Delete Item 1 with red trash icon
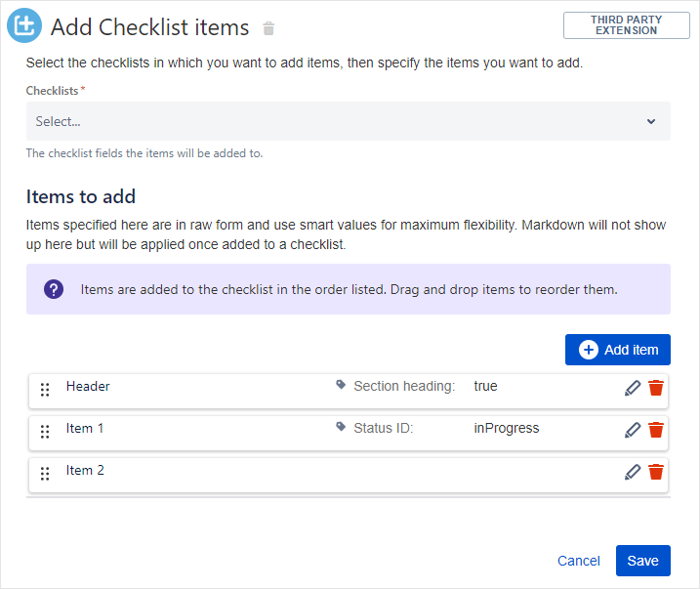The image size is (700, 589). coord(656,430)
